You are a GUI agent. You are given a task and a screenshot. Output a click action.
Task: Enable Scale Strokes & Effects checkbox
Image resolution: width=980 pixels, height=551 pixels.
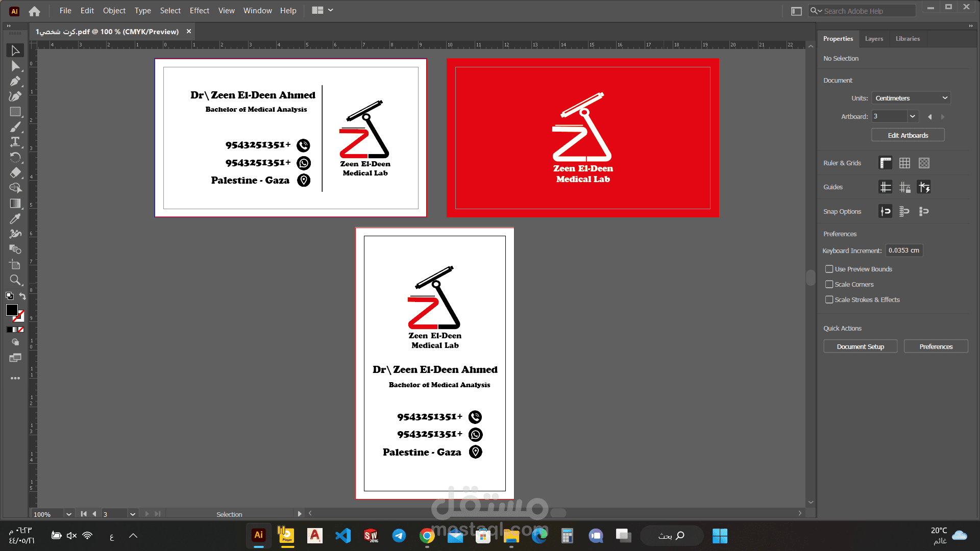(x=829, y=299)
